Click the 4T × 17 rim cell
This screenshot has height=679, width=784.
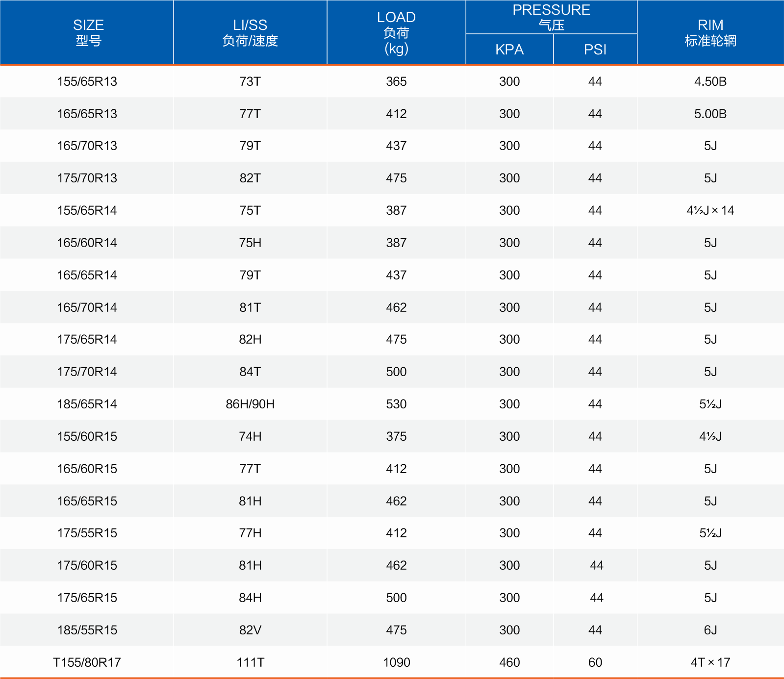pyautogui.click(x=710, y=662)
